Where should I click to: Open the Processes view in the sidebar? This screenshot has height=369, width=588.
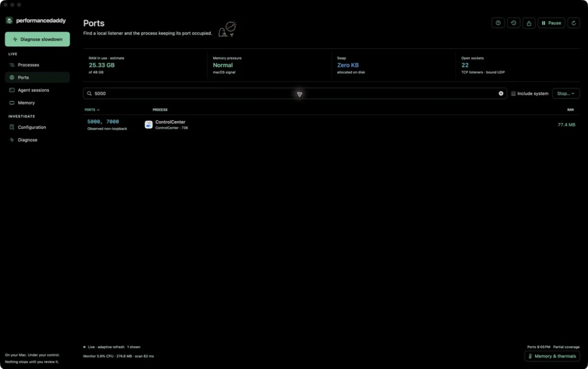click(37, 65)
